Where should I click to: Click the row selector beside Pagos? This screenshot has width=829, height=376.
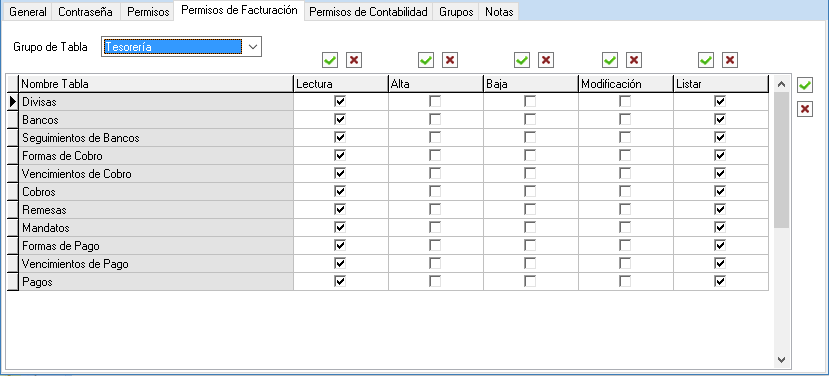point(13,281)
